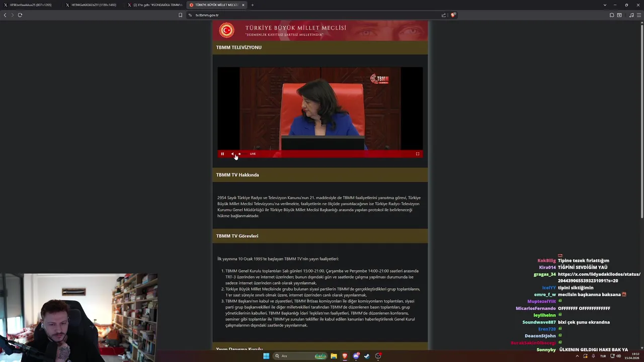
Task: Click the share icon in address bar
Action: 444,15
